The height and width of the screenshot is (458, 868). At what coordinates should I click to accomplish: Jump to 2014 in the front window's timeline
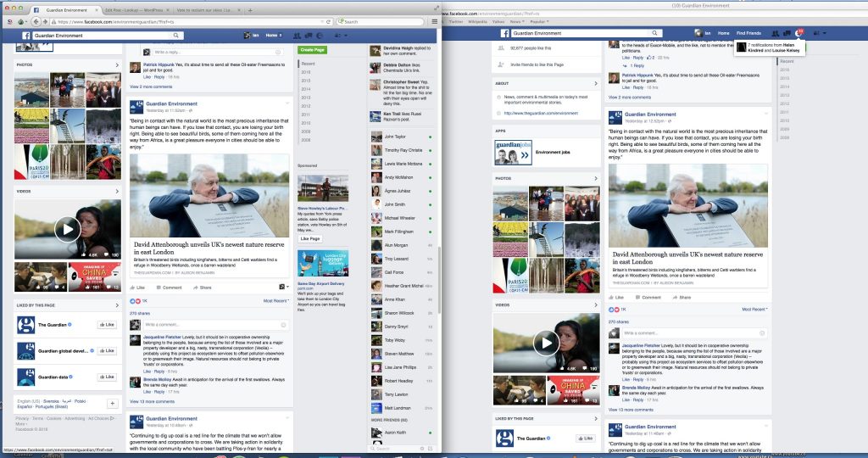(x=305, y=88)
